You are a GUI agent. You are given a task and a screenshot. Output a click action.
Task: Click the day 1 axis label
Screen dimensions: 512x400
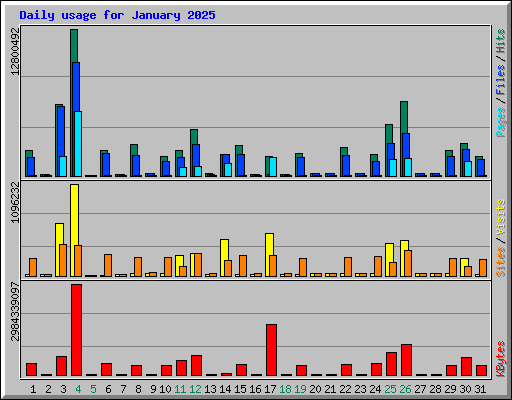point(33,389)
